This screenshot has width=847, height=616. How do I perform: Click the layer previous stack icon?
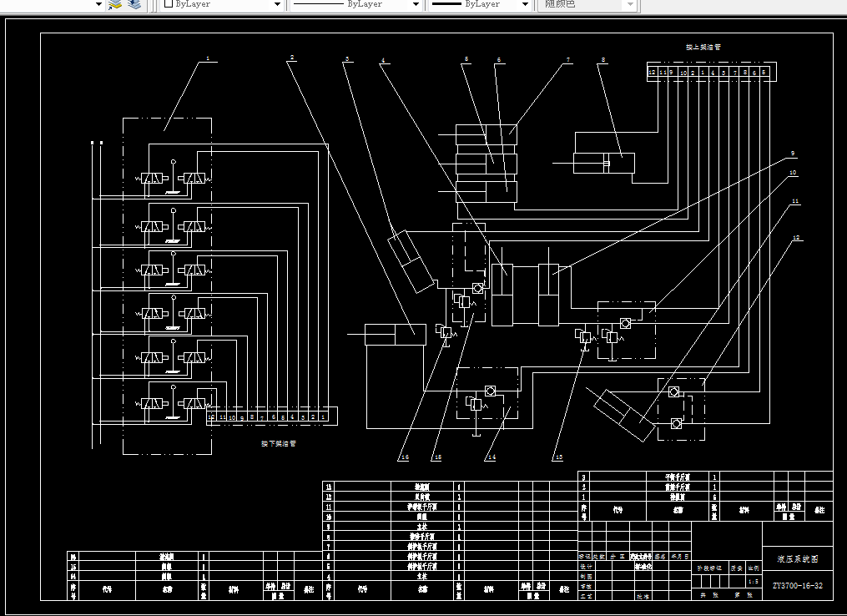[134, 4]
